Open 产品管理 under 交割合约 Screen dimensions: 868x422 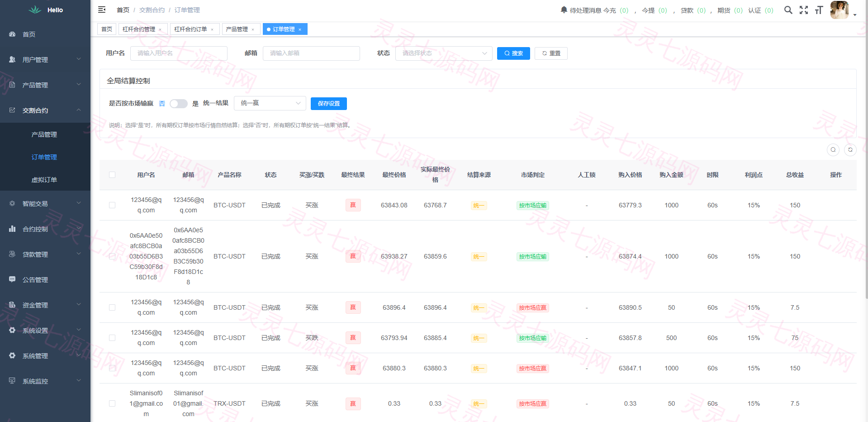point(45,134)
